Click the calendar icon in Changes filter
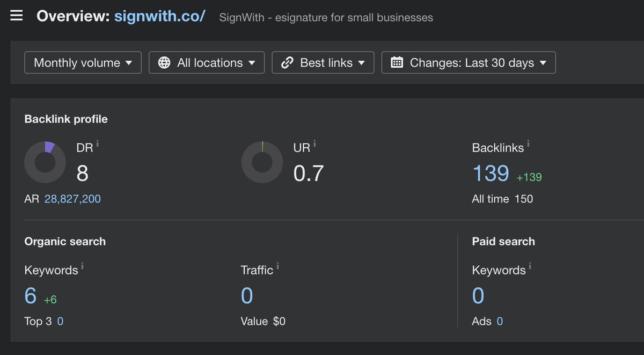644x355 pixels. pos(397,63)
